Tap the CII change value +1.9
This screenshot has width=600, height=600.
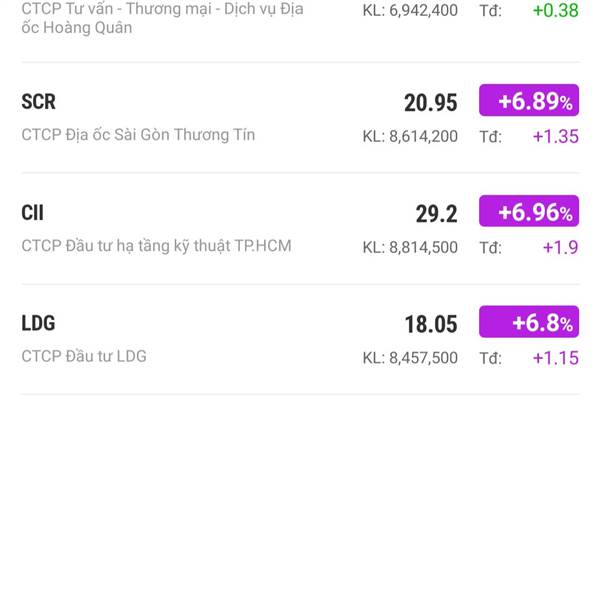click(561, 247)
